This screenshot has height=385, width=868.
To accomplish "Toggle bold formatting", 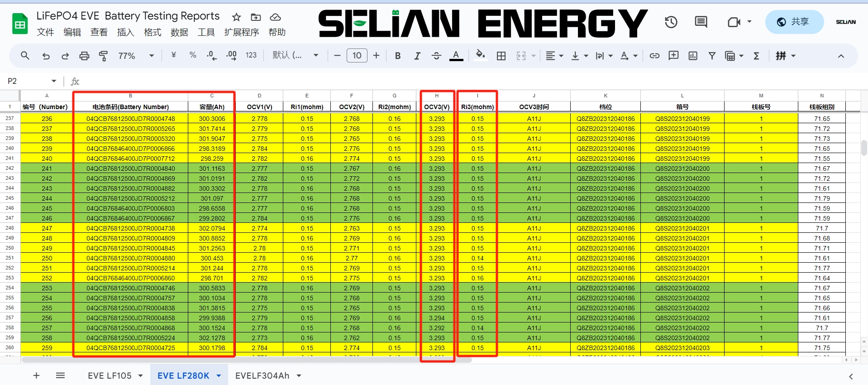I will click(398, 56).
